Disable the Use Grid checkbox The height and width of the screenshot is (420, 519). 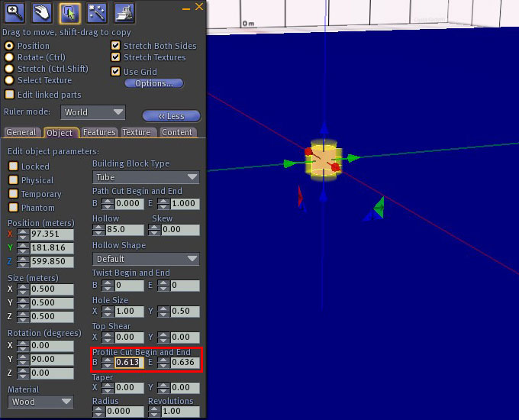coord(115,71)
